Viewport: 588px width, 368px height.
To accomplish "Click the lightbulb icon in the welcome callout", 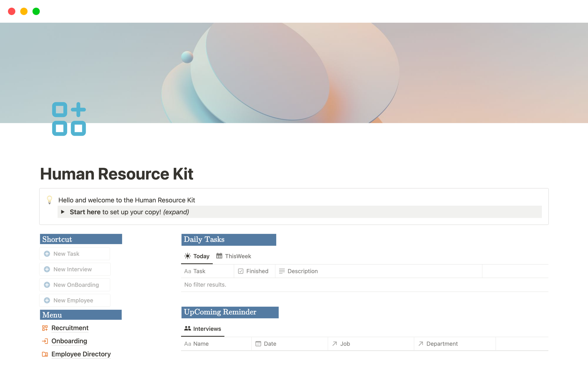I will pos(49,200).
